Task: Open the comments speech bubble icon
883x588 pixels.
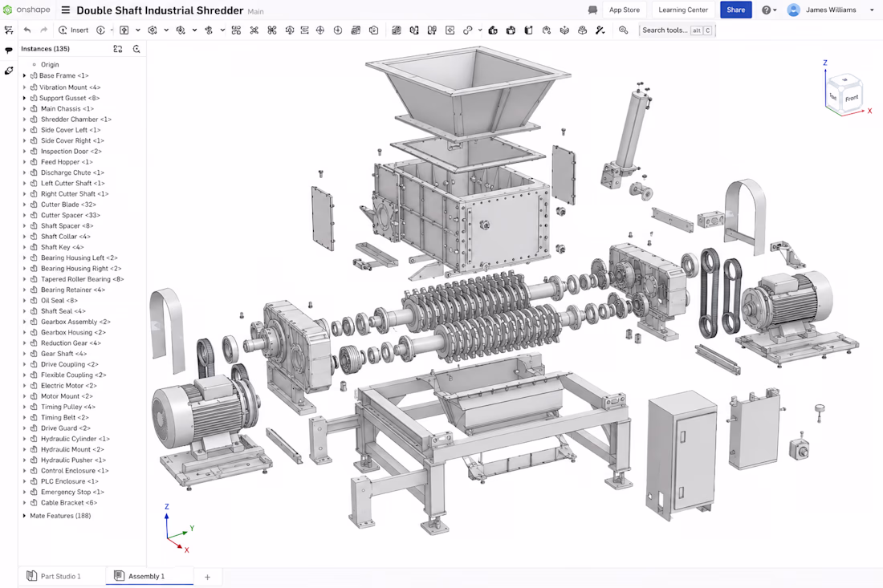Action: [x=9, y=50]
